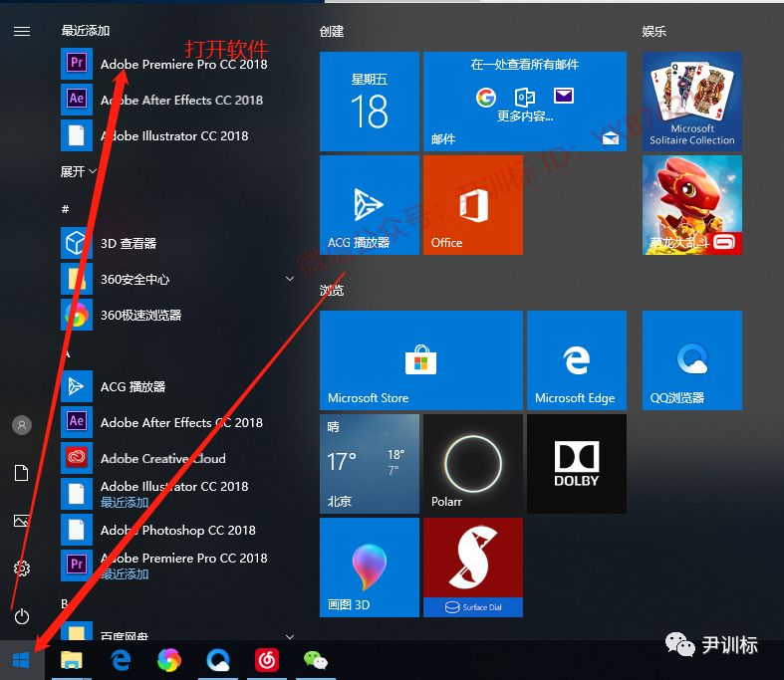
Task: Open the Documents shortcut in the sidebar
Action: pos(22,473)
